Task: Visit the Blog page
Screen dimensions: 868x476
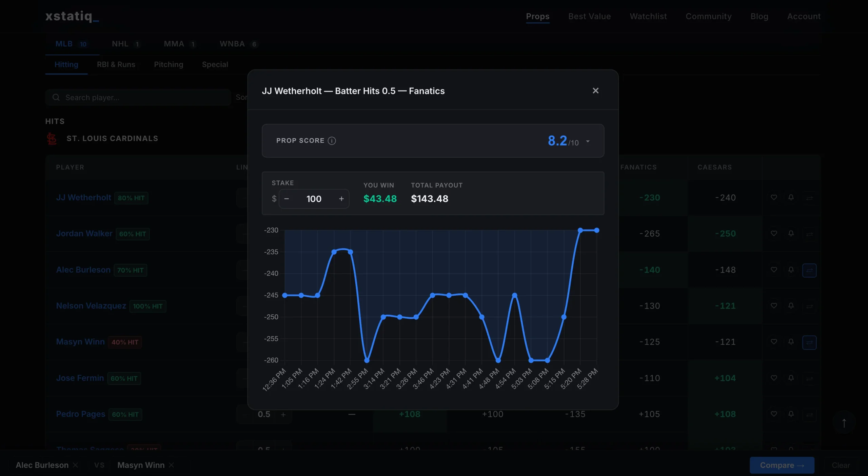Action: (759, 16)
